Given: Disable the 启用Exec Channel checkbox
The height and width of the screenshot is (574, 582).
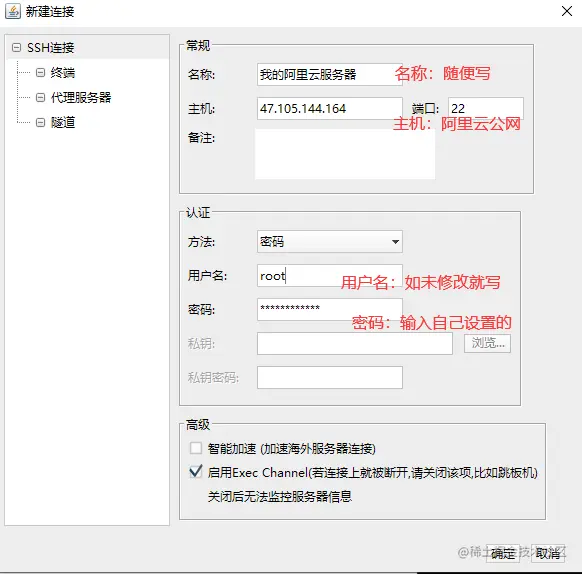Looking at the screenshot, I should coord(196,472).
